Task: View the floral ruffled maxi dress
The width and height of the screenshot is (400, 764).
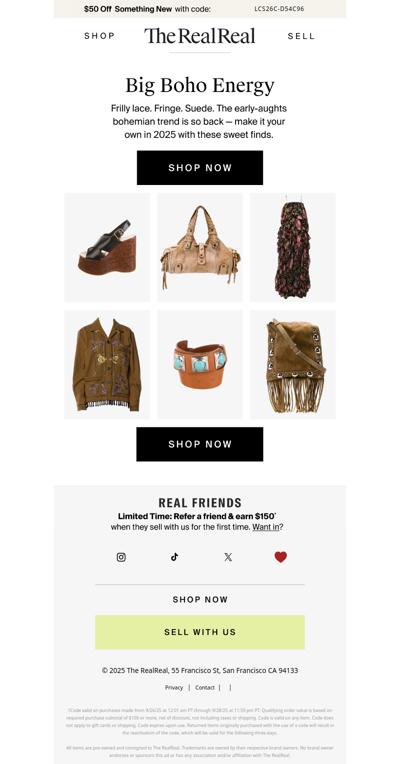Action: click(293, 248)
